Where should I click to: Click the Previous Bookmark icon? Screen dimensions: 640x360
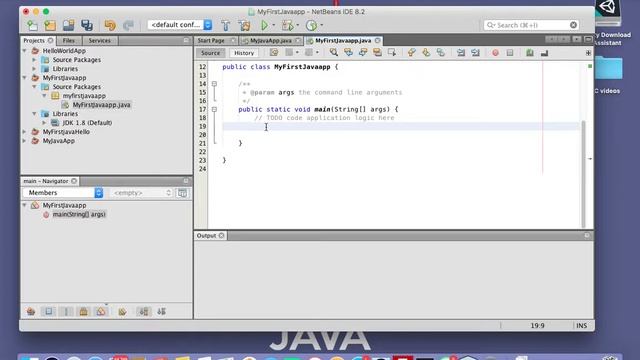pyautogui.click(x=411, y=52)
